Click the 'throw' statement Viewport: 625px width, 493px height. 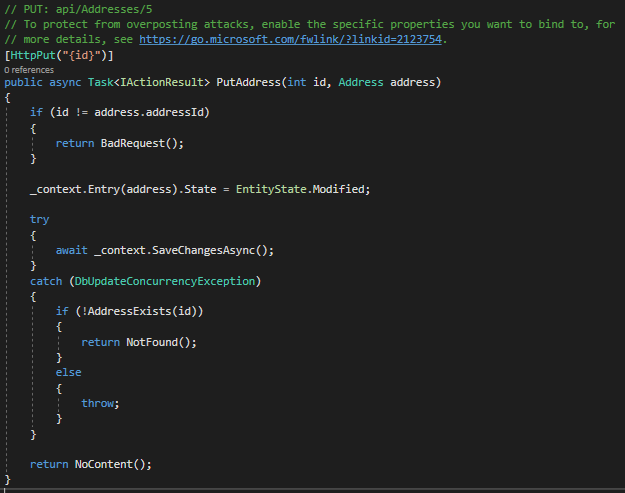[x=98, y=403]
